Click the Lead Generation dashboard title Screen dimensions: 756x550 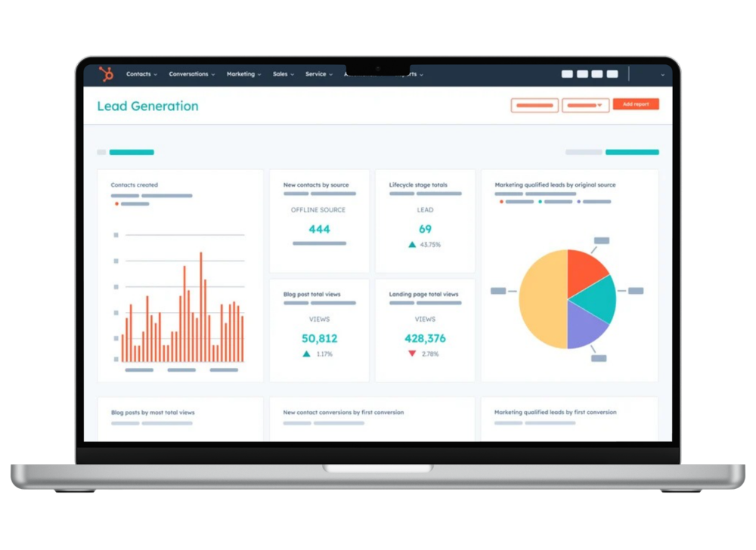click(x=147, y=107)
